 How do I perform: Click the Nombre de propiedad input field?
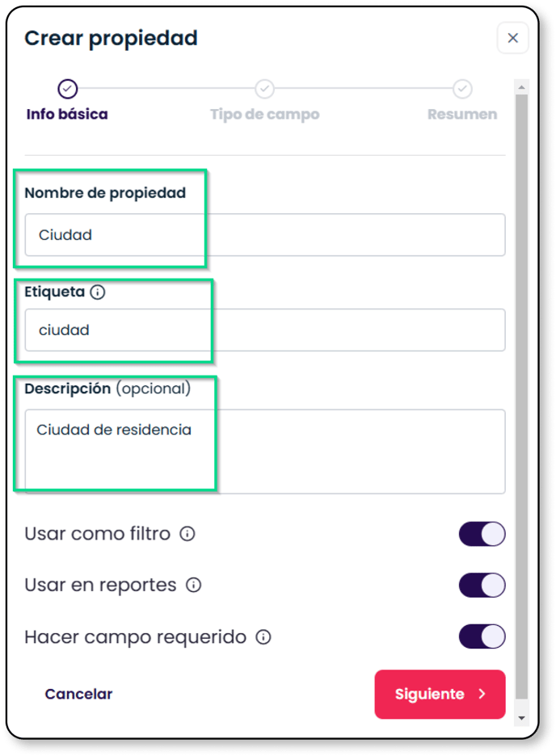coord(265,235)
